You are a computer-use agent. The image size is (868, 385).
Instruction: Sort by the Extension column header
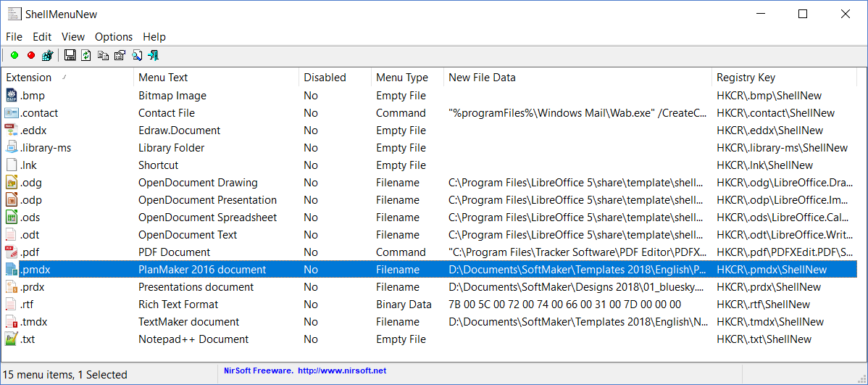(x=29, y=78)
